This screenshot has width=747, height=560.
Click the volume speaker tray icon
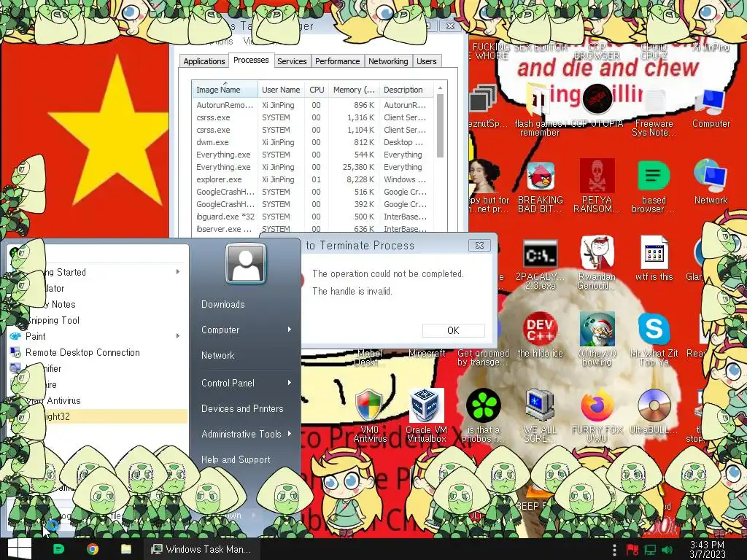click(667, 551)
